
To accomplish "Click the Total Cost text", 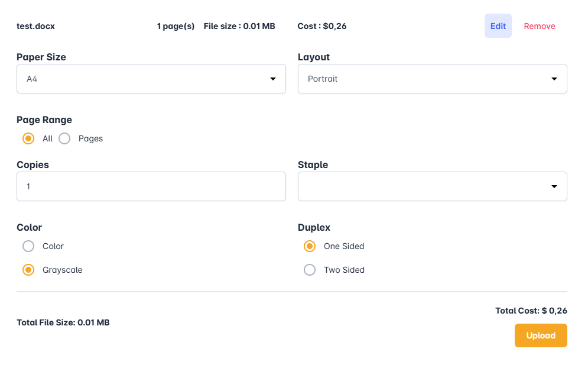I will [531, 311].
